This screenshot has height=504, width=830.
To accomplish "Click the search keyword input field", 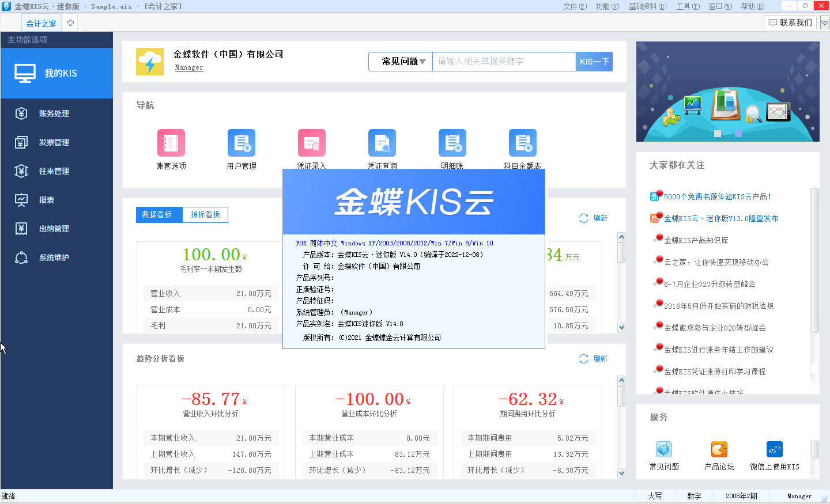I will point(504,62).
